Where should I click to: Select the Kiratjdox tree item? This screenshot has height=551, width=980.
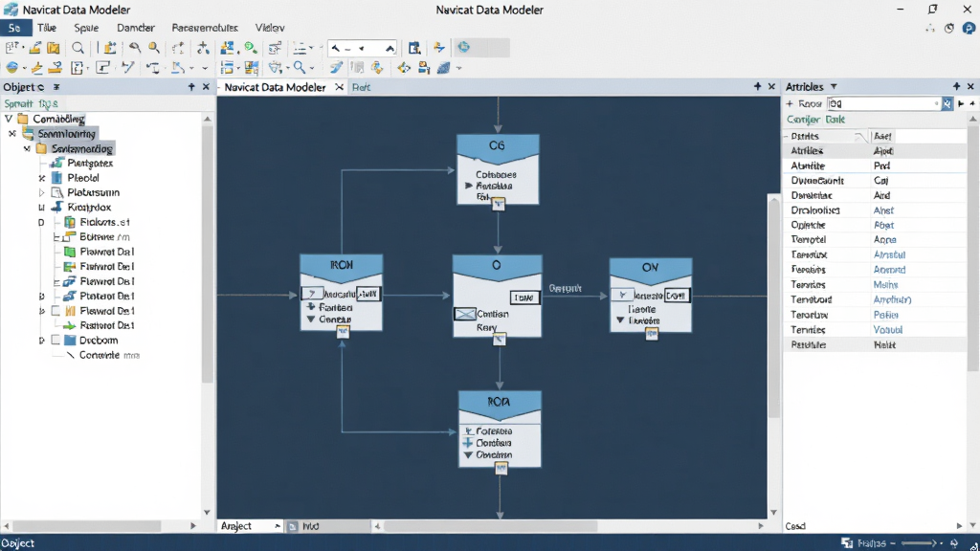[89, 207]
